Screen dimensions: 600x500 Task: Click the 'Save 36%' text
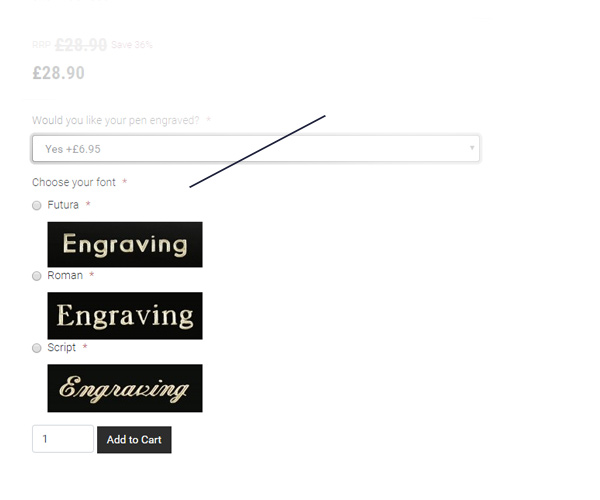(132, 45)
